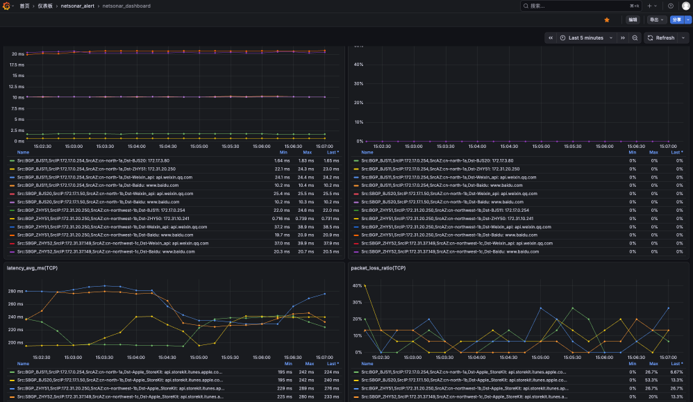
Task: Open the Last 5 minutes time picker
Action: [x=586, y=38]
